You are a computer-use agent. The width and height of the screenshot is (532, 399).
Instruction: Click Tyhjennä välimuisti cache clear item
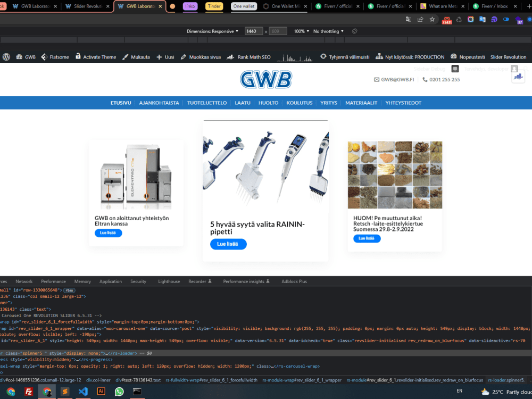tap(345, 57)
